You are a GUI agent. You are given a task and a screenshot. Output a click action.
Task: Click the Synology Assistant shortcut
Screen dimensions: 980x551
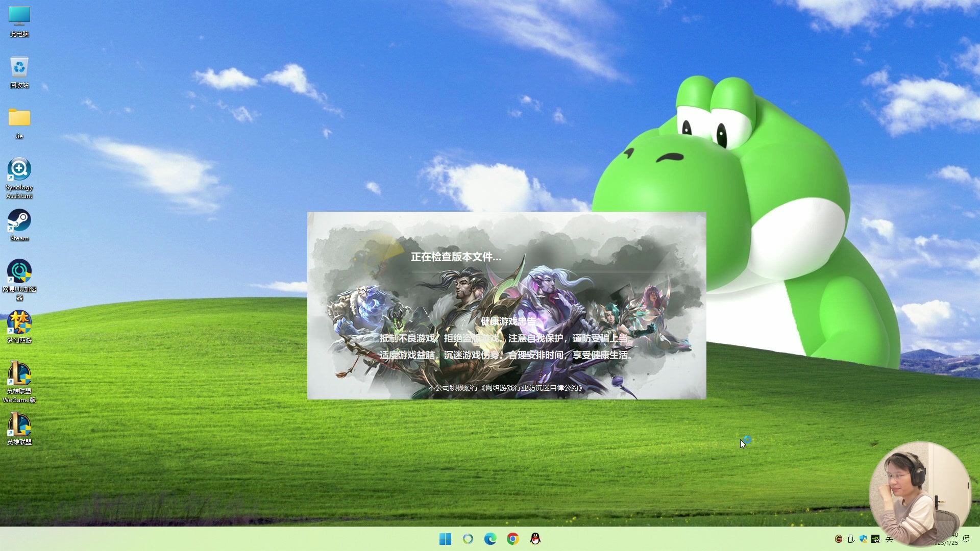tap(19, 178)
